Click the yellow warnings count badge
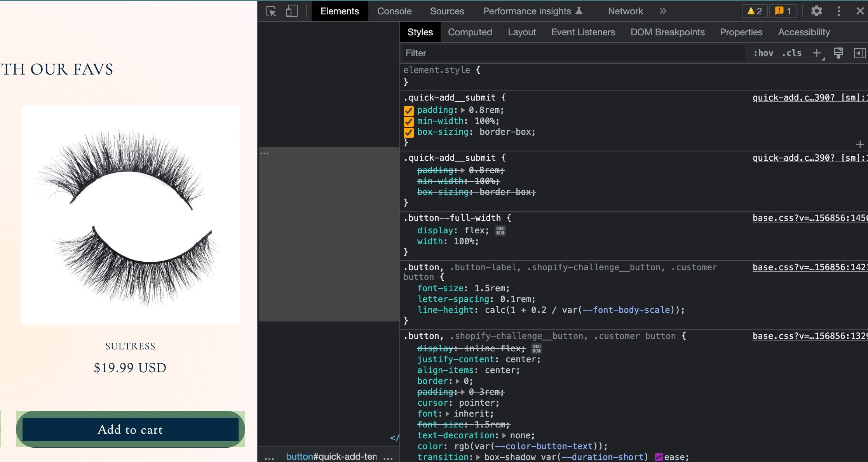868x462 pixels. click(755, 11)
